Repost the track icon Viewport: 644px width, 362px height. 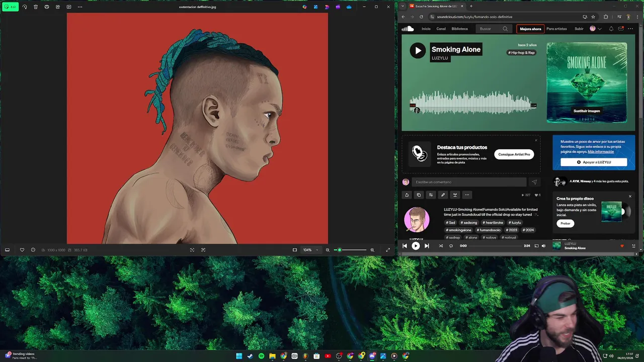coord(431,195)
